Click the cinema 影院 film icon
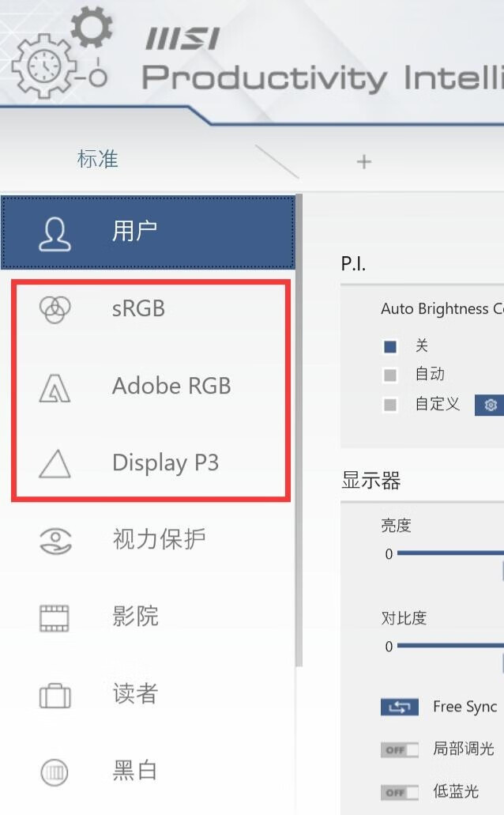 point(55,618)
